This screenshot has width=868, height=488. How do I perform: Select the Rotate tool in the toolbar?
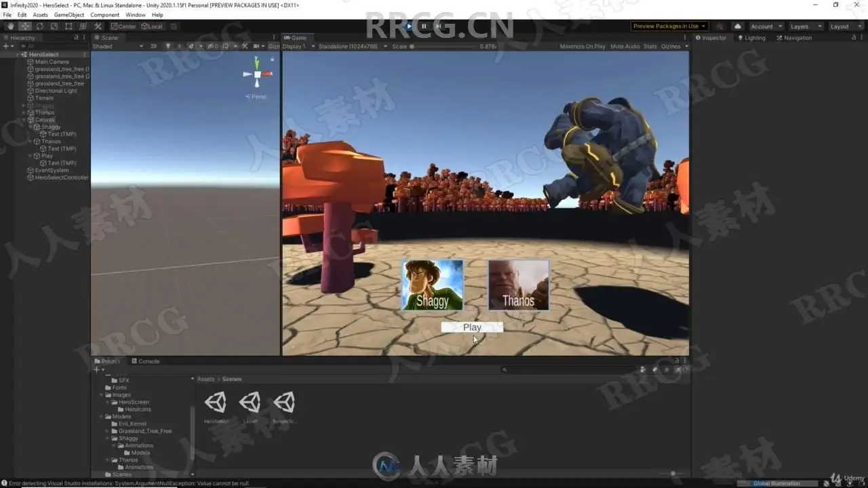[x=40, y=26]
